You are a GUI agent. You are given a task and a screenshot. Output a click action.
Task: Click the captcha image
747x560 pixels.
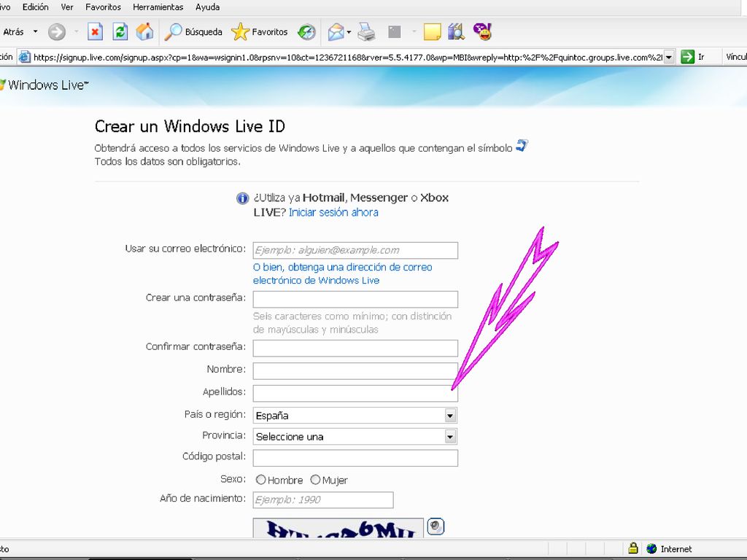[x=338, y=528]
